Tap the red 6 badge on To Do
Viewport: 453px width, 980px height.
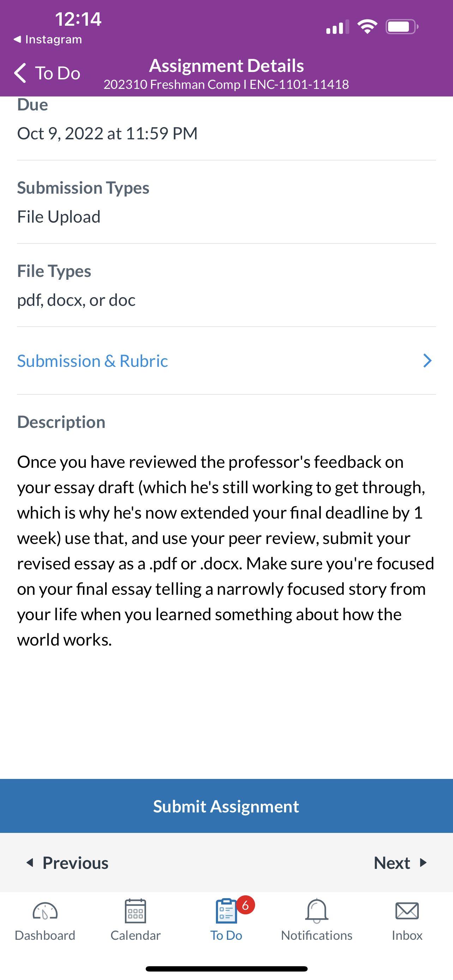[245, 905]
